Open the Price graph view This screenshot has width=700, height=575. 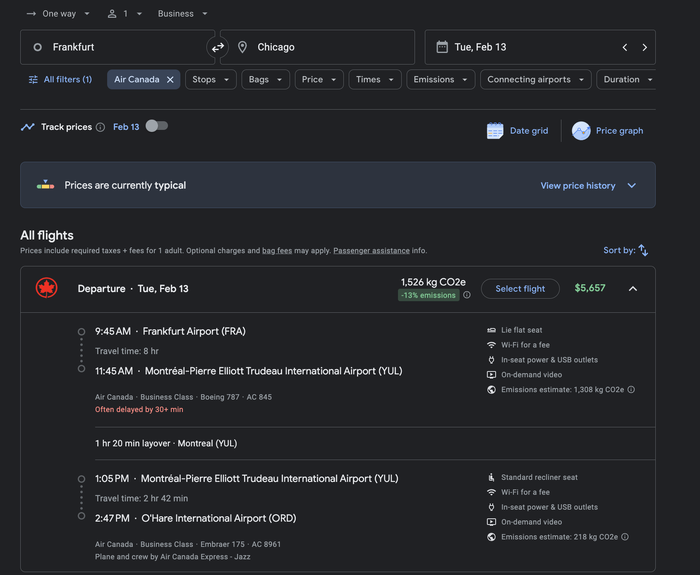608,131
